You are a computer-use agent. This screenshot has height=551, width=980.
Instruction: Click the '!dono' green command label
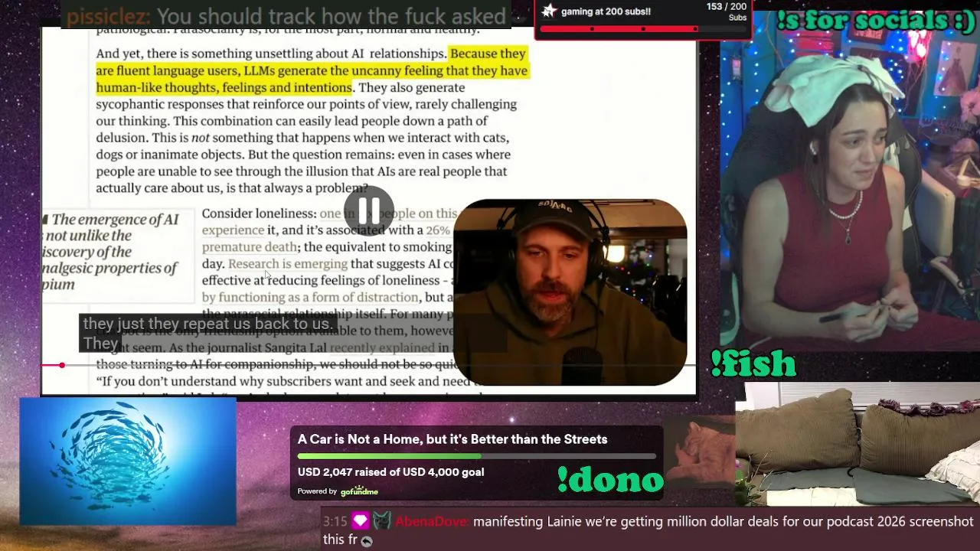click(610, 480)
